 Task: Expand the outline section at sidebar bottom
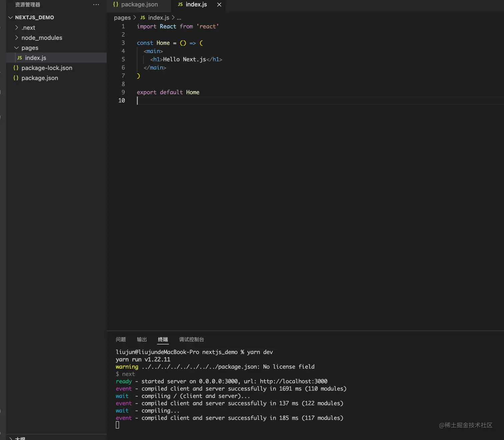pyautogui.click(x=11, y=438)
